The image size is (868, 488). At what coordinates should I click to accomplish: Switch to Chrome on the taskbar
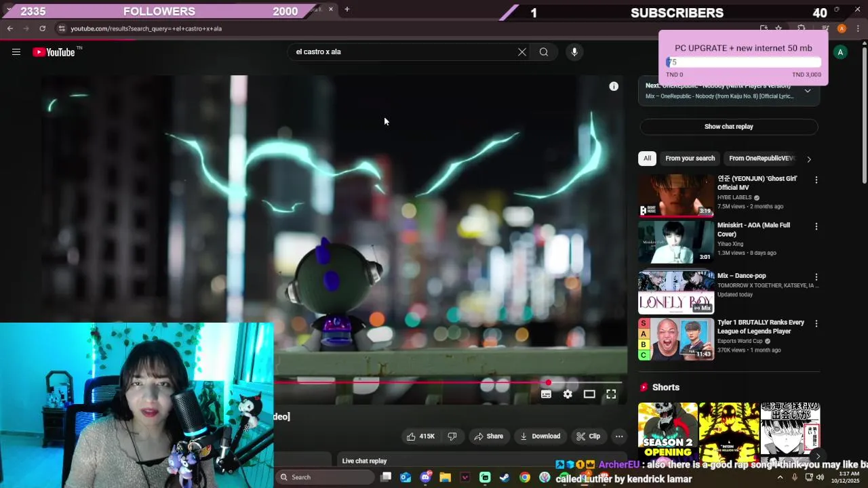pos(524,477)
